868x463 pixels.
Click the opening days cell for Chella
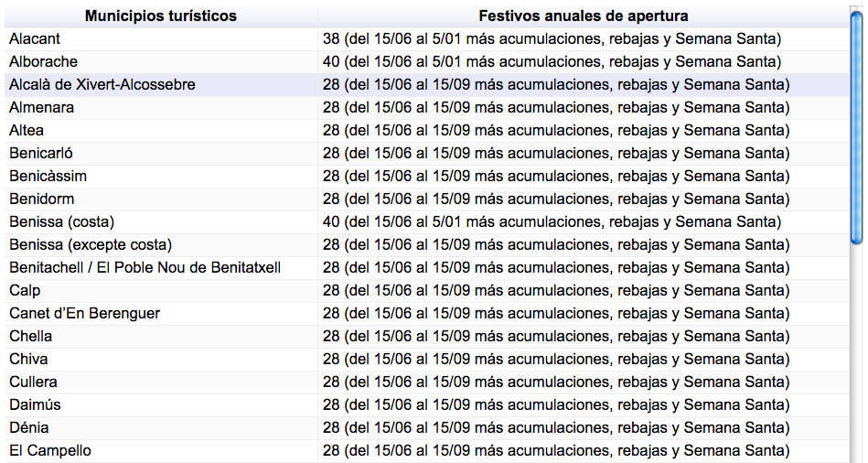pos(555,336)
